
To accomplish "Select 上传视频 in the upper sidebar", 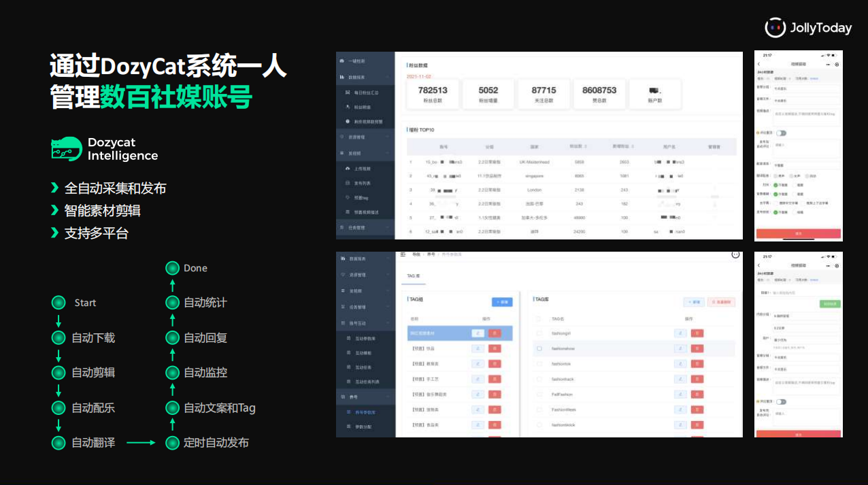I will 364,168.
